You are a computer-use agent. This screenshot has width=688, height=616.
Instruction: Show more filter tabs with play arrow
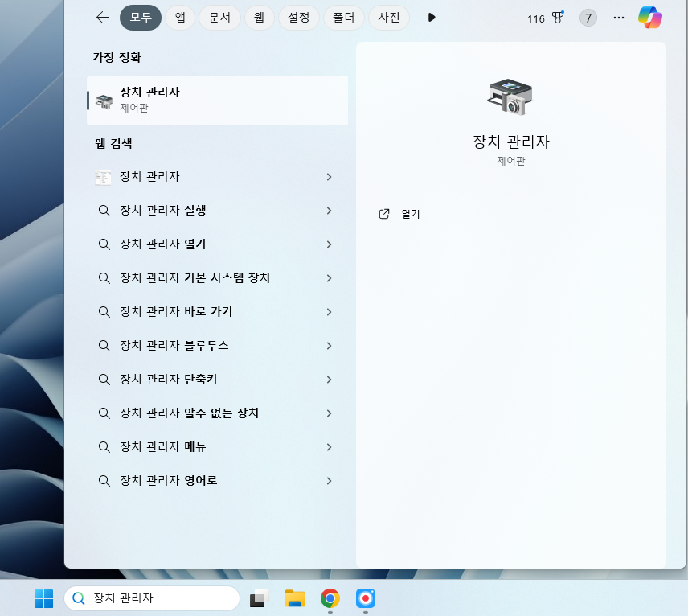coord(432,18)
